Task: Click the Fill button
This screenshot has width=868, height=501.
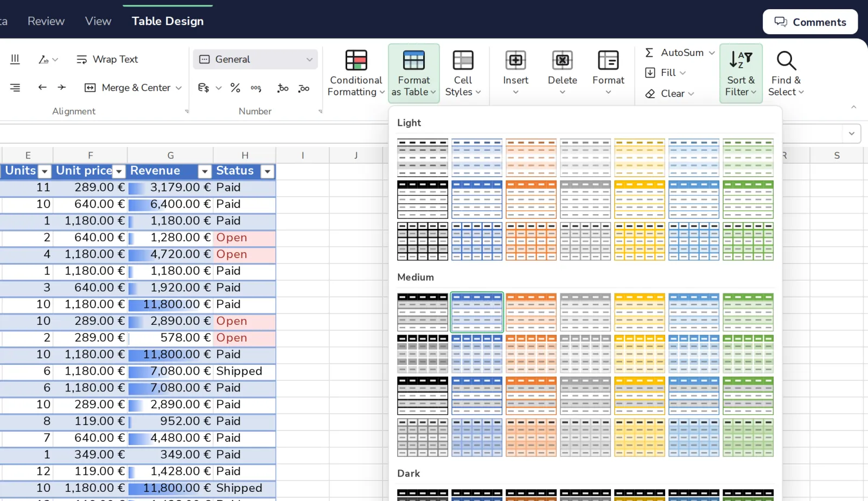Action: 665,73
